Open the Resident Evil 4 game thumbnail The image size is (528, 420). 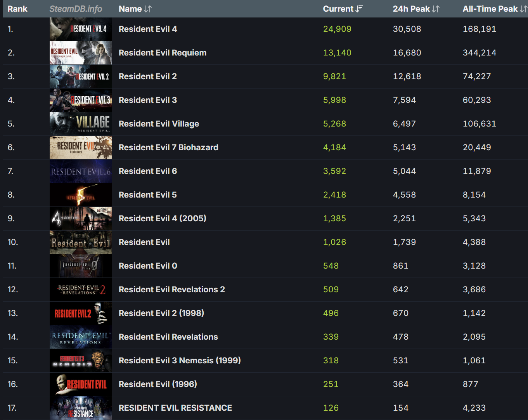[x=81, y=29]
